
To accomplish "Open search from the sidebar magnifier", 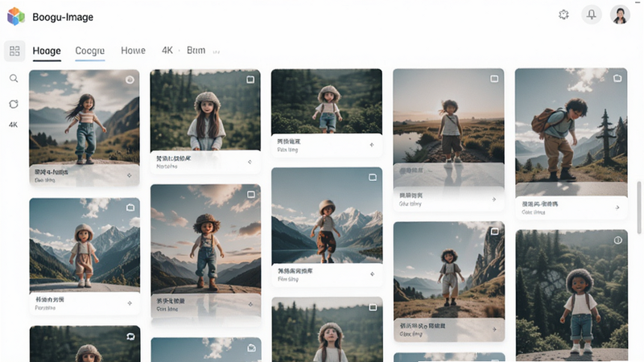I will coord(14,78).
